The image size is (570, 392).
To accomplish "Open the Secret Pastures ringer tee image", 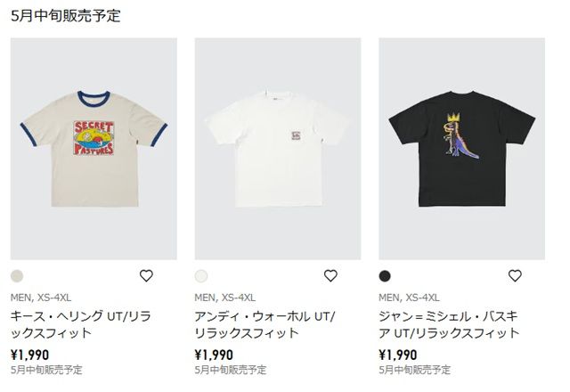I will click(x=94, y=149).
